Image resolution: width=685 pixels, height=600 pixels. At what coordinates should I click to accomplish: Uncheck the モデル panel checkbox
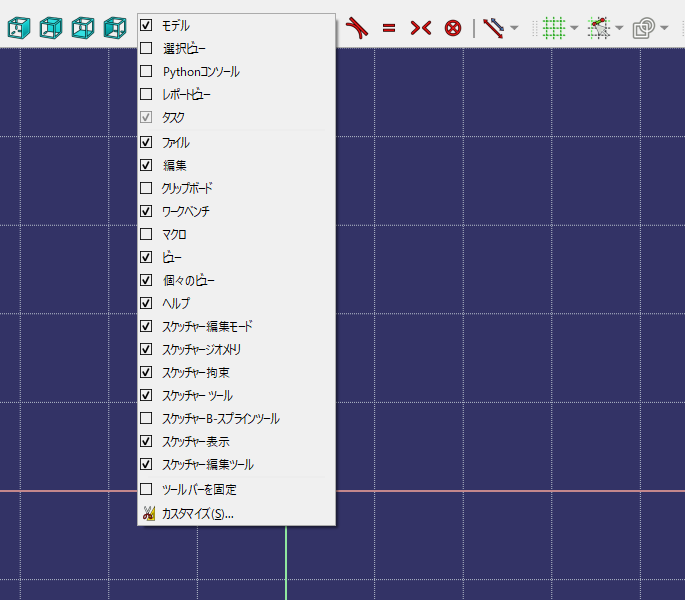click(146, 25)
